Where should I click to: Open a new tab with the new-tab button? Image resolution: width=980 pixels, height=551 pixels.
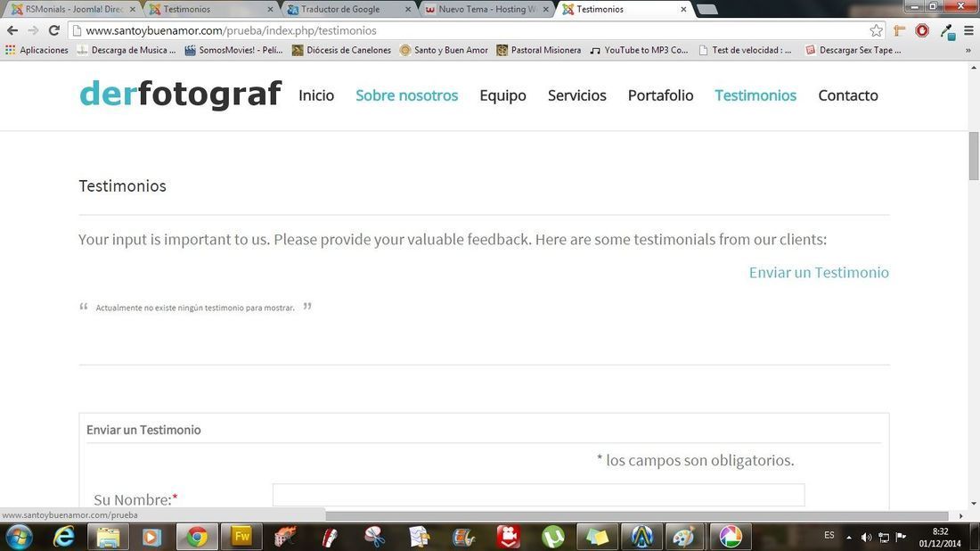pos(706,10)
